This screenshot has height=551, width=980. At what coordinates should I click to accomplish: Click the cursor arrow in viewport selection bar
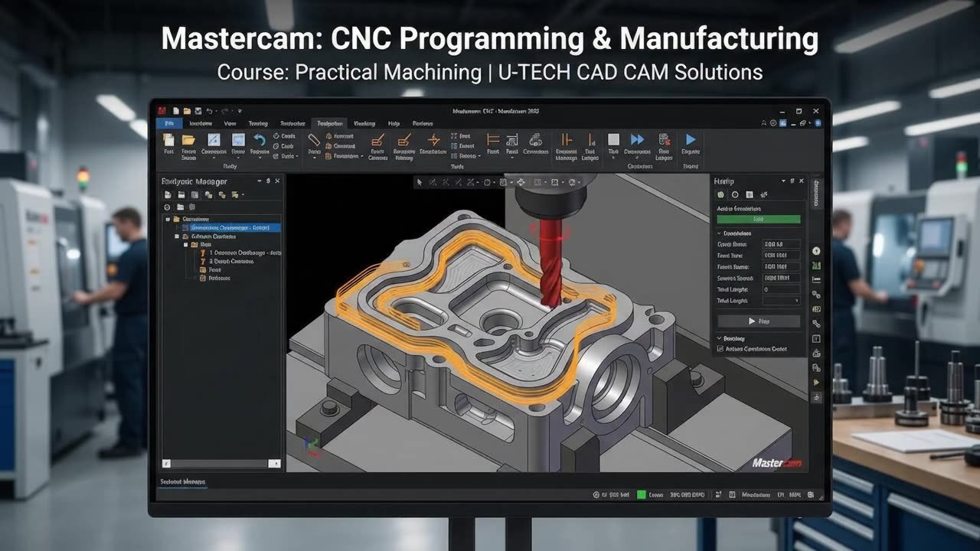[x=420, y=183]
